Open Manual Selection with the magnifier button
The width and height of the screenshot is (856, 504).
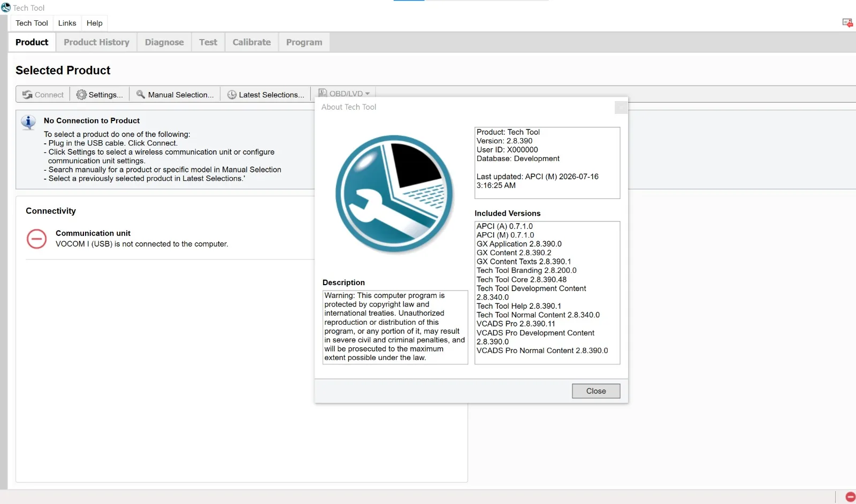click(175, 95)
